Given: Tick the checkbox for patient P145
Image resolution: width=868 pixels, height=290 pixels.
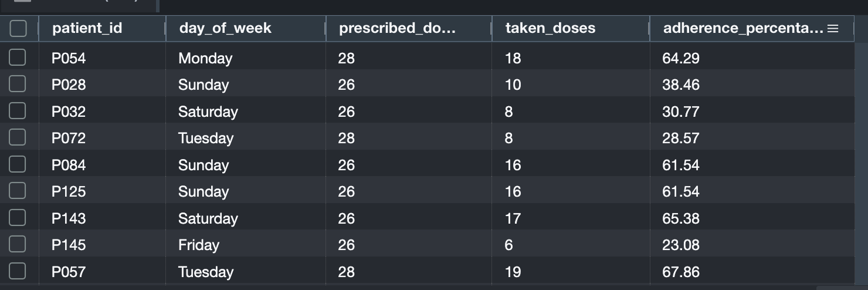Looking at the screenshot, I should pyautogui.click(x=18, y=245).
